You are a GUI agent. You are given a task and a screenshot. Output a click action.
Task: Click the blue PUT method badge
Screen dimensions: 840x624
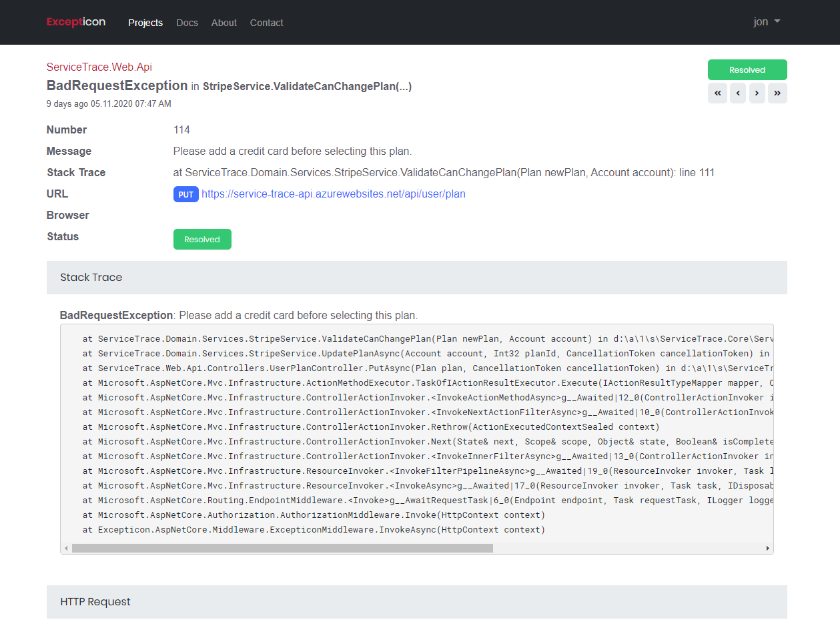pos(186,194)
